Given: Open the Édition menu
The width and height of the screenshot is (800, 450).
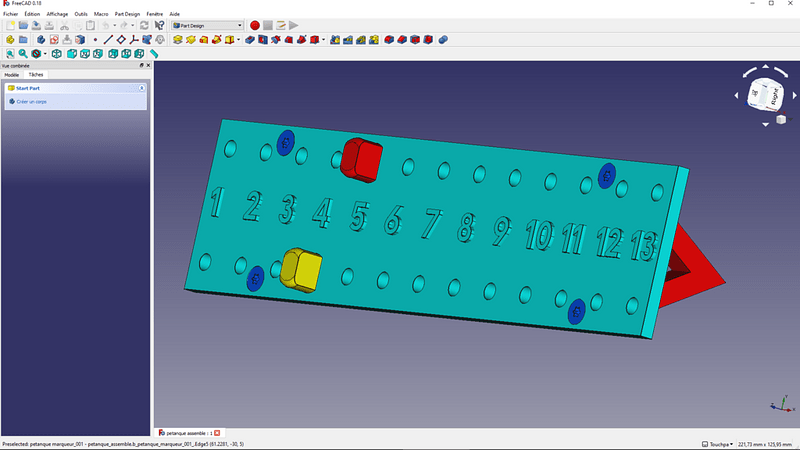Looking at the screenshot, I should tap(32, 14).
